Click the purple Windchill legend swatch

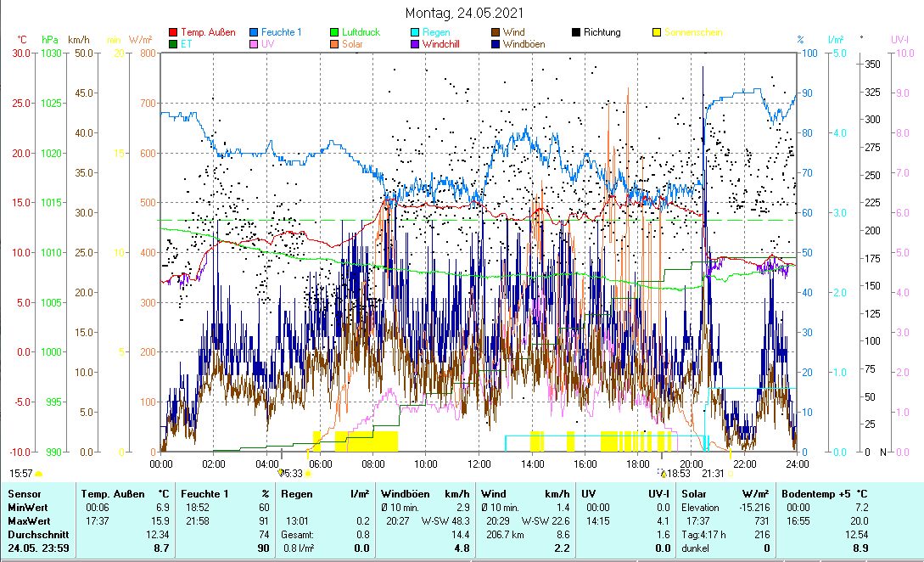(415, 44)
